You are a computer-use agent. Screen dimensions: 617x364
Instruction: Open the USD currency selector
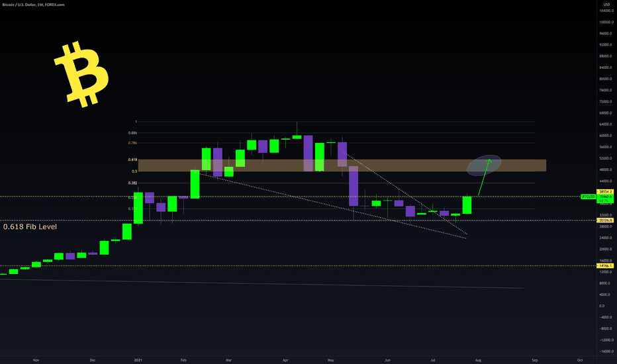(606, 5)
